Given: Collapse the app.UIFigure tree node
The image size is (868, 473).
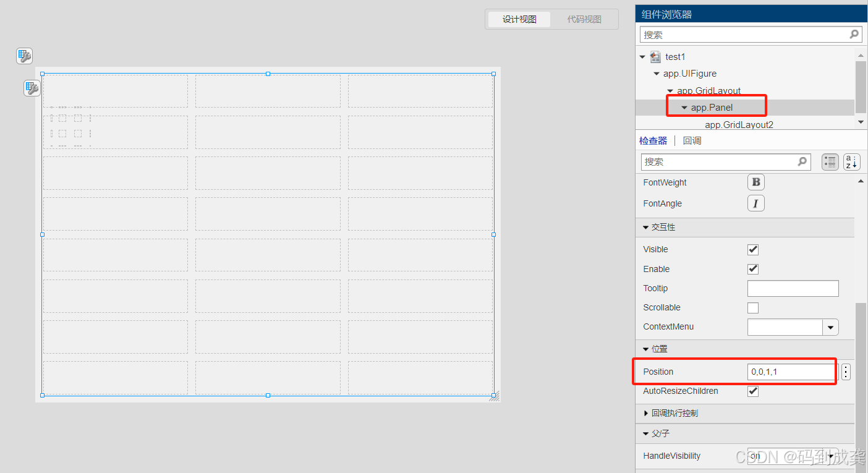Looking at the screenshot, I should tap(657, 74).
